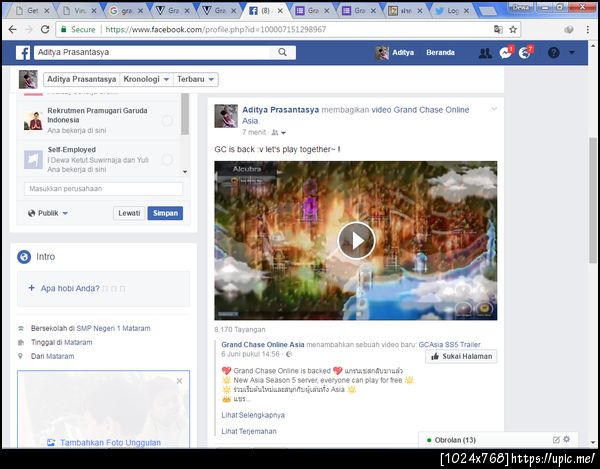Click the browser forward arrow
Screen dimensions: 600x469
[x=29, y=29]
